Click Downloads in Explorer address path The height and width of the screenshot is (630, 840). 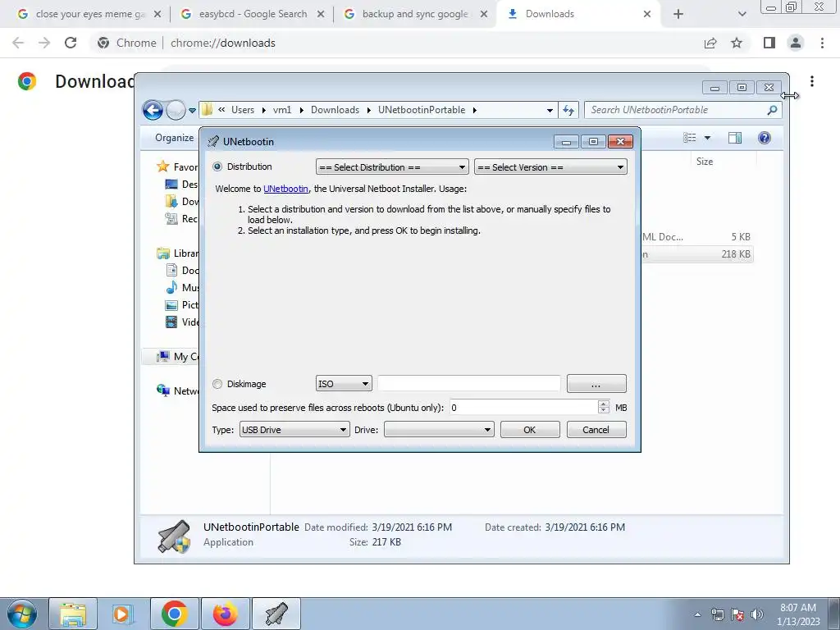[335, 110]
